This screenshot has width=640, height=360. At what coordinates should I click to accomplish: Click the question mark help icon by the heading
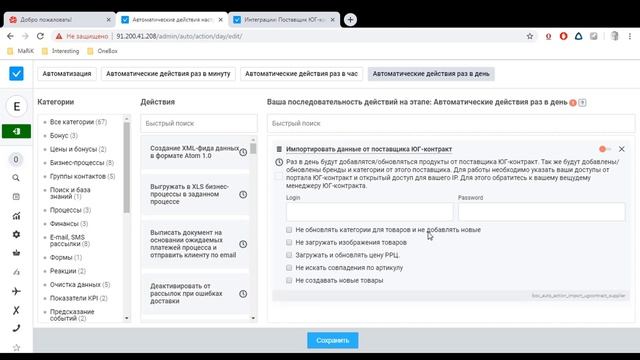tap(582, 103)
